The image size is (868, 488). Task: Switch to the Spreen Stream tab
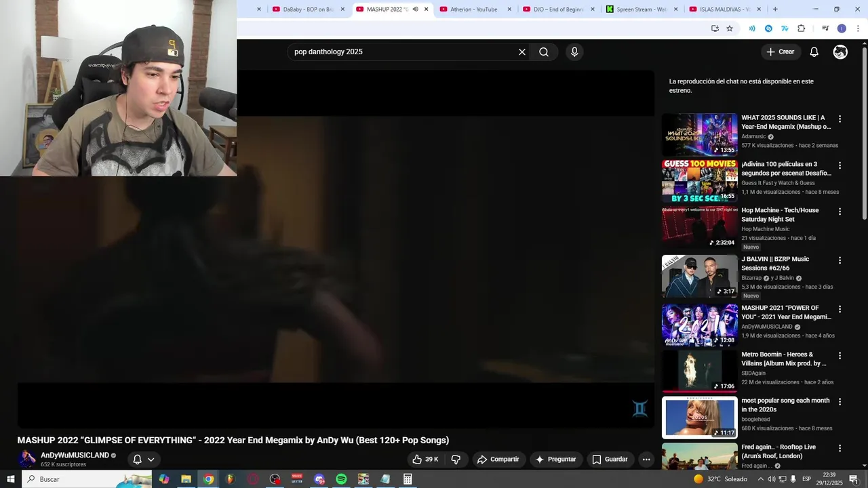(x=641, y=9)
